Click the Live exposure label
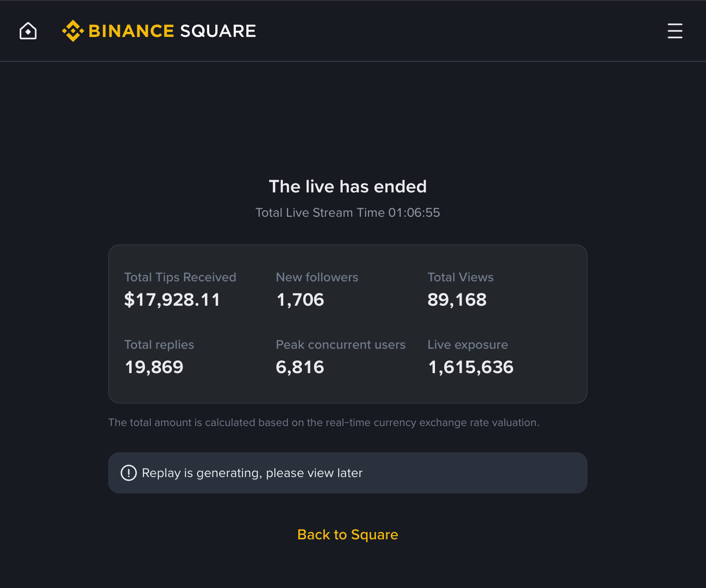This screenshot has width=706, height=588. click(x=468, y=345)
